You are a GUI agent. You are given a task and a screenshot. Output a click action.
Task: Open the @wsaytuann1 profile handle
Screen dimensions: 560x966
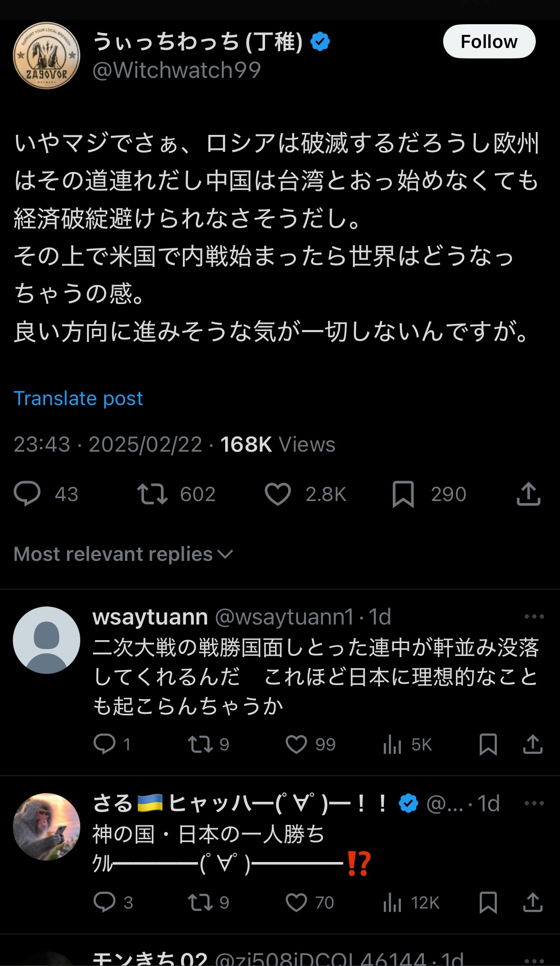click(x=284, y=617)
